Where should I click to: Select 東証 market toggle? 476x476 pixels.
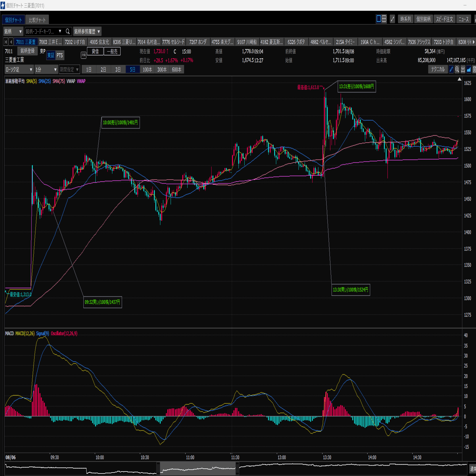click(x=51, y=55)
